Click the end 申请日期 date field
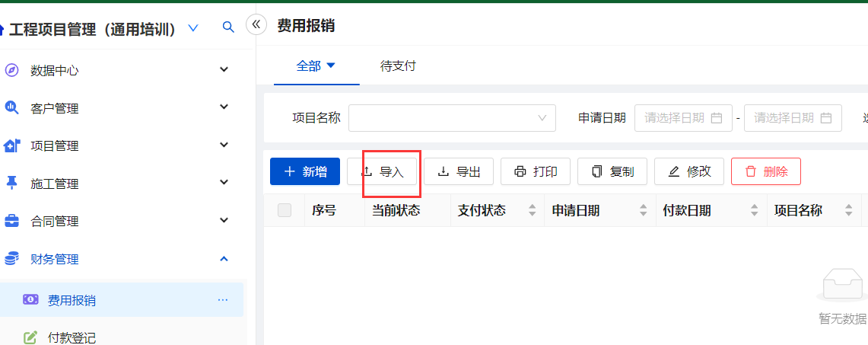Image resolution: width=868 pixels, height=345 pixels. pos(793,118)
